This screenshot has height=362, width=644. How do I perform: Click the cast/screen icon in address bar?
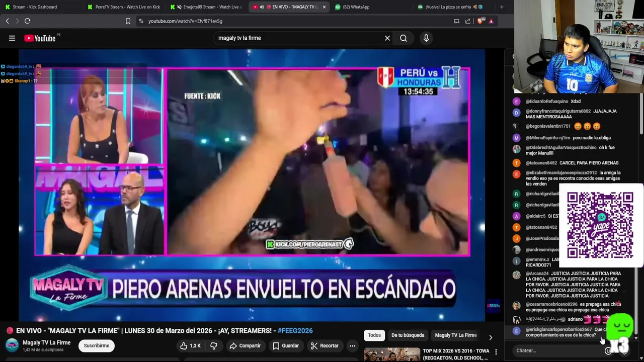[x=456, y=21]
